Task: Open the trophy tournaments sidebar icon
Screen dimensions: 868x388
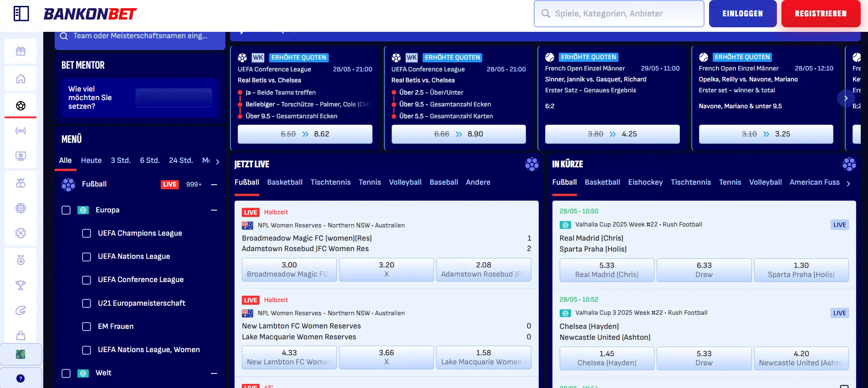Action: click(x=20, y=286)
